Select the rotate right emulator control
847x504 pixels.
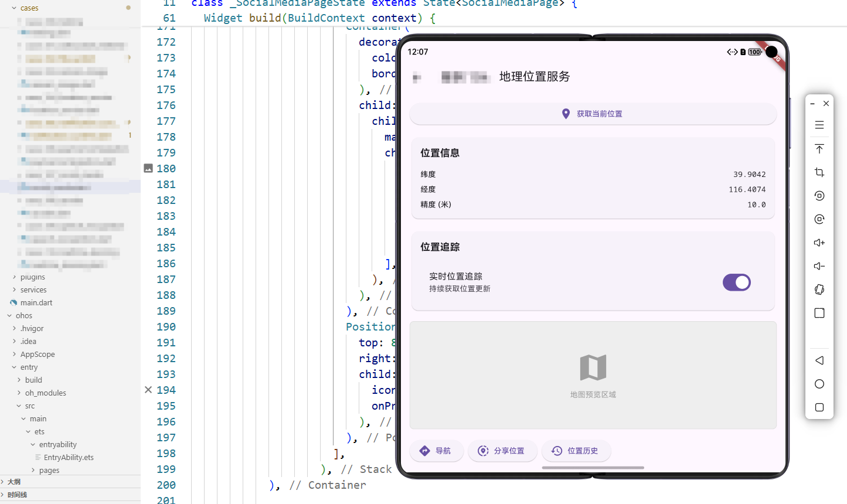(819, 219)
